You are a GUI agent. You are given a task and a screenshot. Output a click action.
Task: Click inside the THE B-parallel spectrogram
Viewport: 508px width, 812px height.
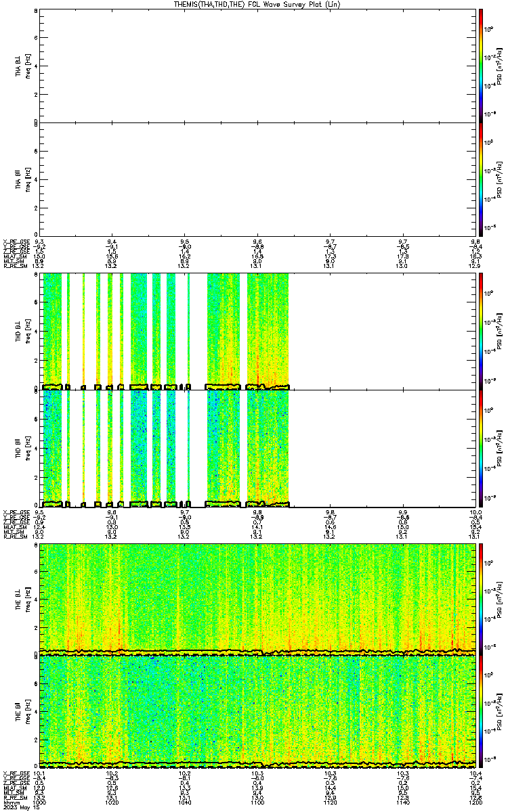tap(257, 712)
